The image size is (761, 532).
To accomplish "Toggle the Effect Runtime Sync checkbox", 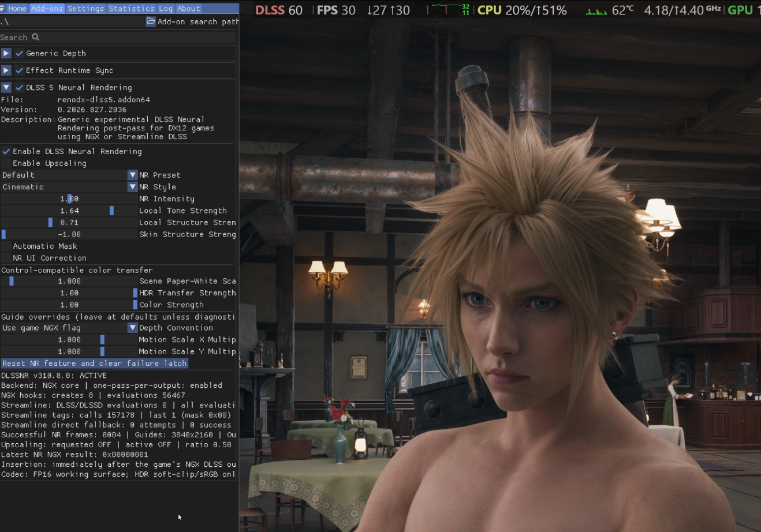I will click(19, 70).
